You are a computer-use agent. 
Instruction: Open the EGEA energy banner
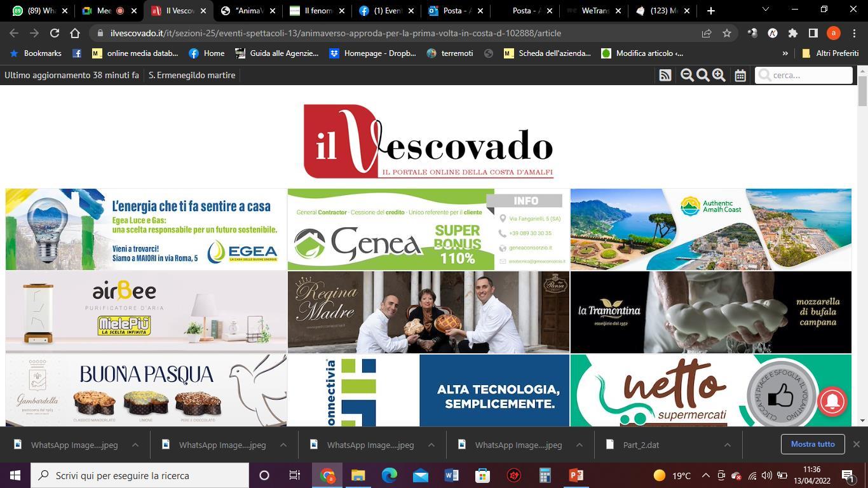(x=146, y=229)
